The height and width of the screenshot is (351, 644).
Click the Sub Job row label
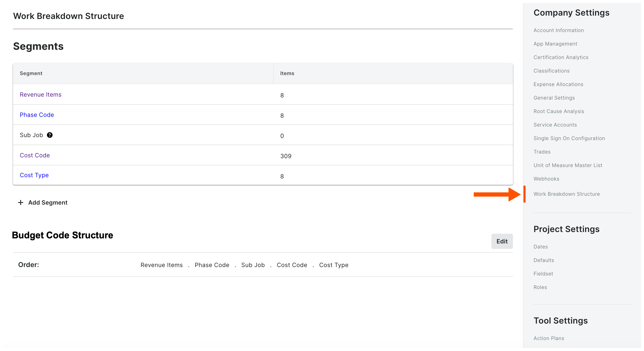point(31,135)
